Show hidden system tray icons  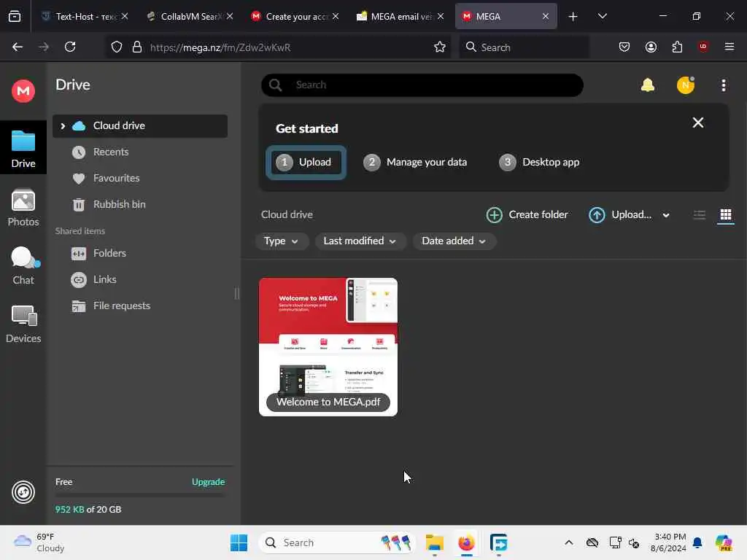pyautogui.click(x=569, y=542)
